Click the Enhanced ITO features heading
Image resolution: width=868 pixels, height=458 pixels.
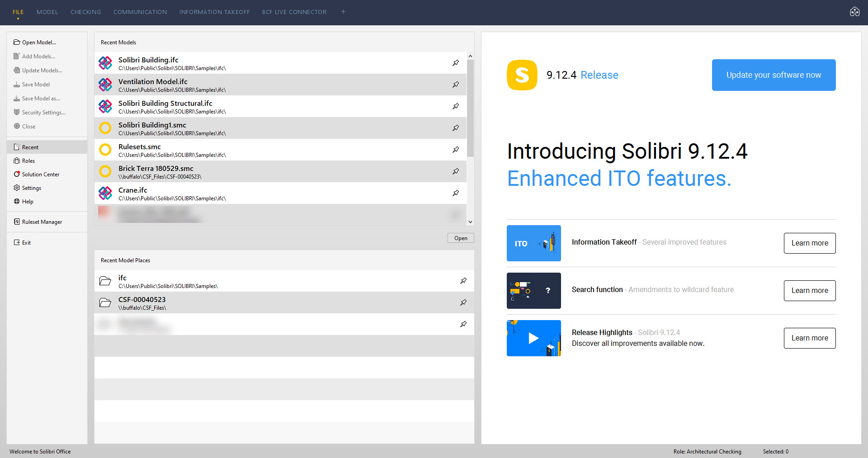619,178
